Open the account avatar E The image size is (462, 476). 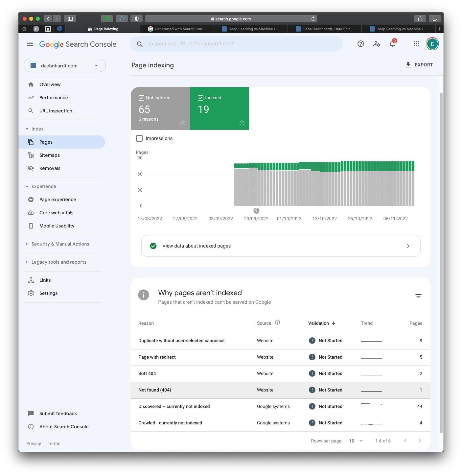click(x=432, y=44)
